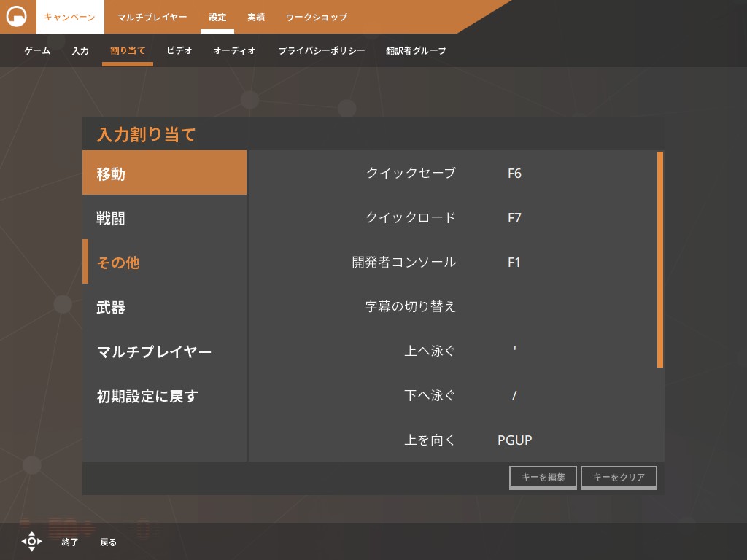
Task: Click the F1 key value
Action: pos(514,262)
